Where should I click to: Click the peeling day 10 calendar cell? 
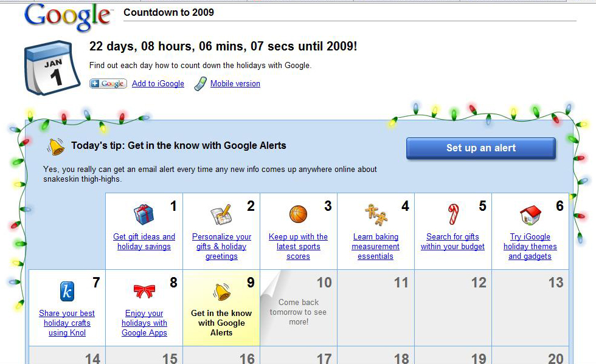coord(299,307)
